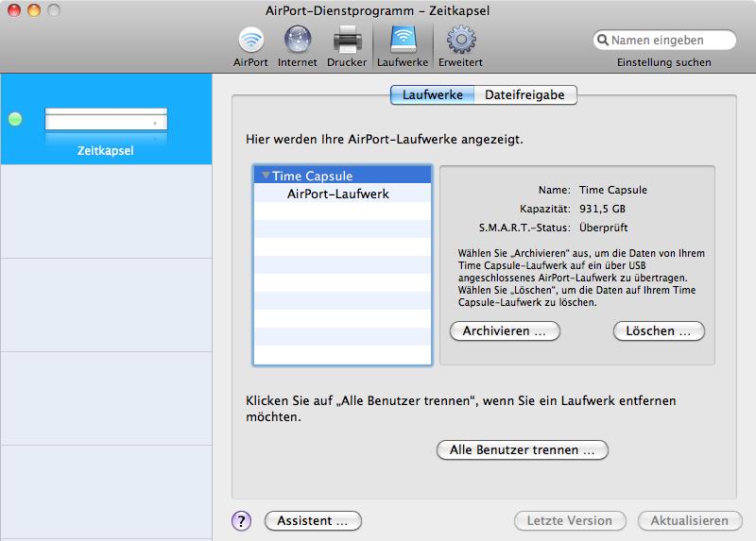
Task: Click the Name value Time Capsule in details
Action: [x=612, y=190]
